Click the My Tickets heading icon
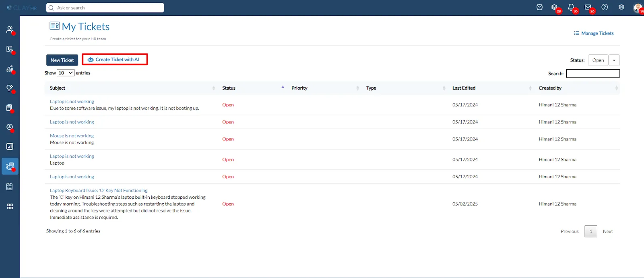Image resolution: width=644 pixels, height=278 pixels. tap(55, 26)
